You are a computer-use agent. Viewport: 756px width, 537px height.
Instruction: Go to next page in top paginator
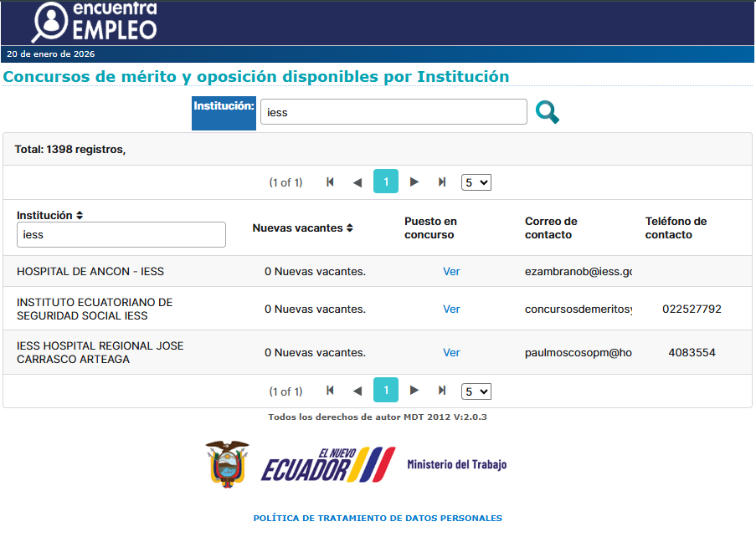[414, 182]
